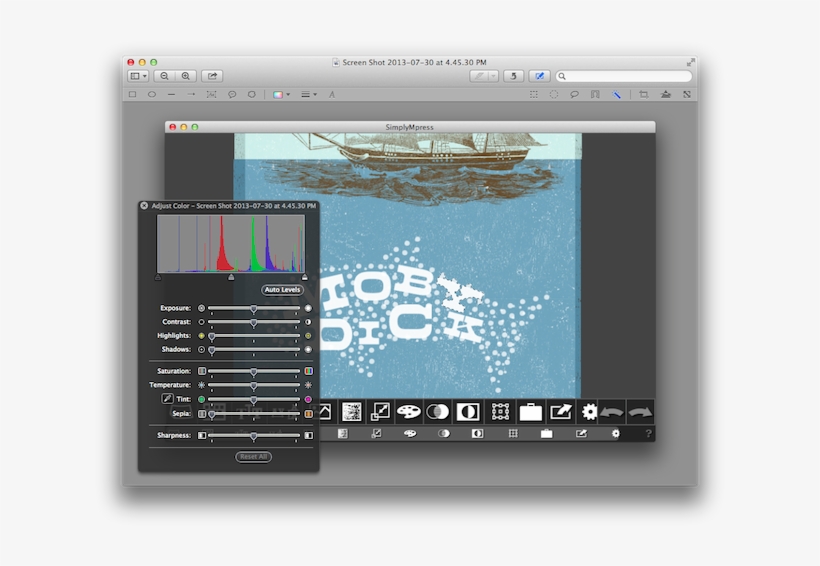This screenshot has width=820, height=566.
Task: Open the line style dropdown
Action: click(x=309, y=95)
